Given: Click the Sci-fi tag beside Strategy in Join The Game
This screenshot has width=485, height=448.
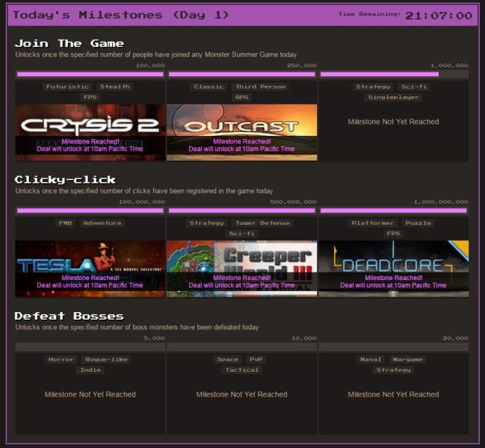Looking at the screenshot, I should [x=414, y=87].
